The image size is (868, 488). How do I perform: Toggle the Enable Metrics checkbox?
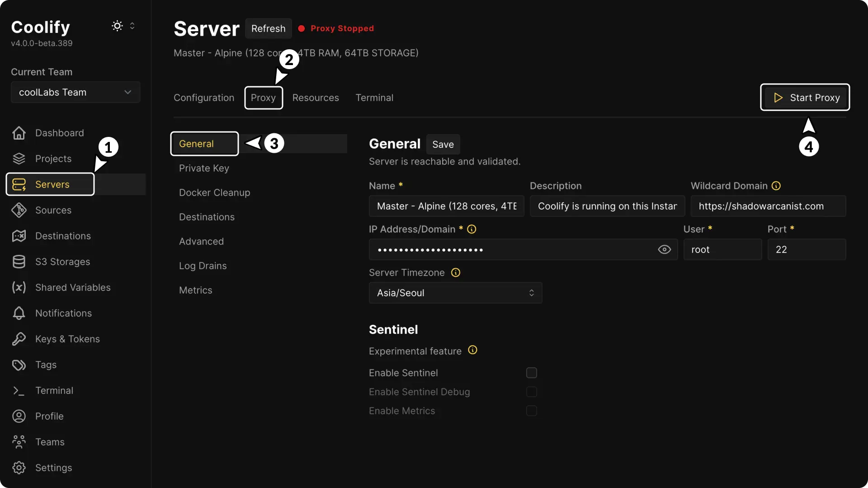(532, 411)
